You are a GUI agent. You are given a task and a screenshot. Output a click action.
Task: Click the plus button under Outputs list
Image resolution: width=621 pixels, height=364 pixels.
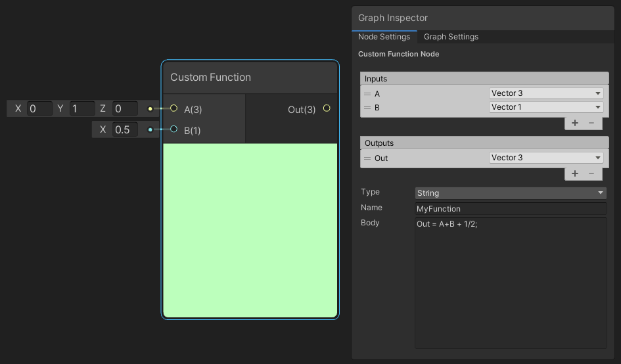[x=575, y=173]
